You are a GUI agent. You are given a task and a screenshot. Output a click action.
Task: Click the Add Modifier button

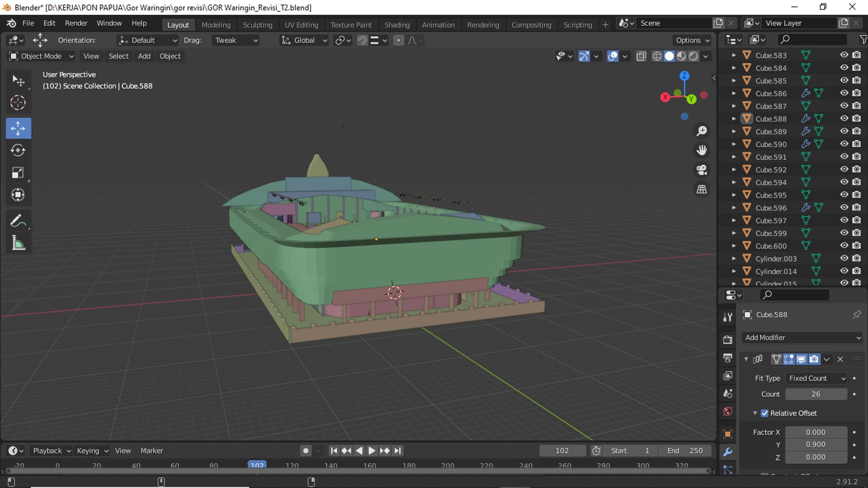click(x=802, y=337)
